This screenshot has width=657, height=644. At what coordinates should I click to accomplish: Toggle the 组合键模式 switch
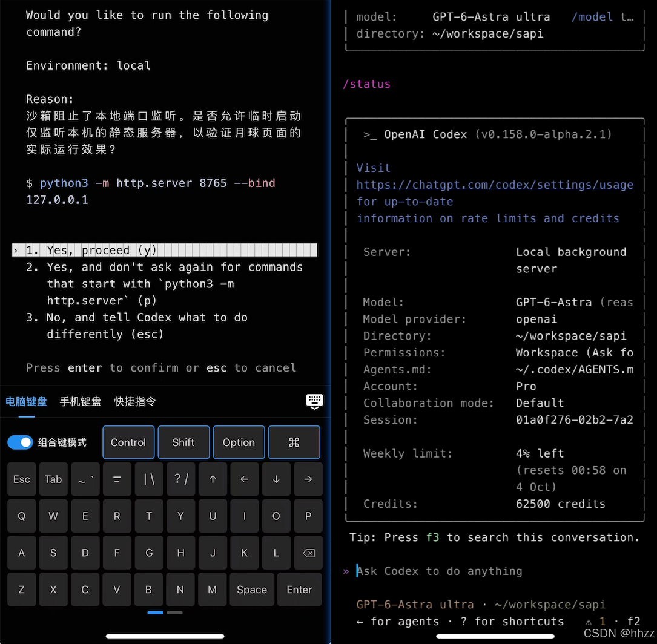20,442
